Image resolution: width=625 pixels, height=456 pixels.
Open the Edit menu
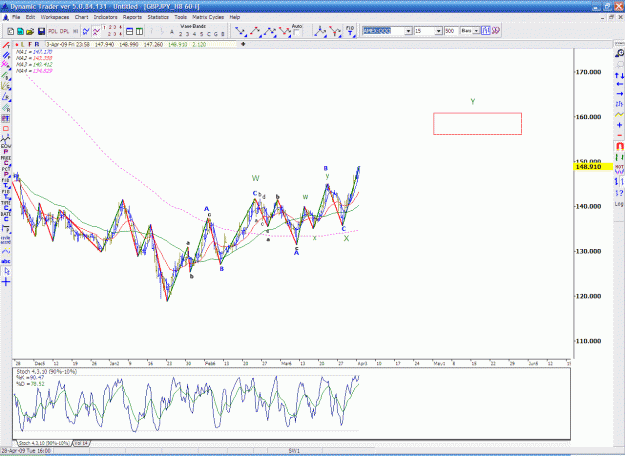pos(30,17)
